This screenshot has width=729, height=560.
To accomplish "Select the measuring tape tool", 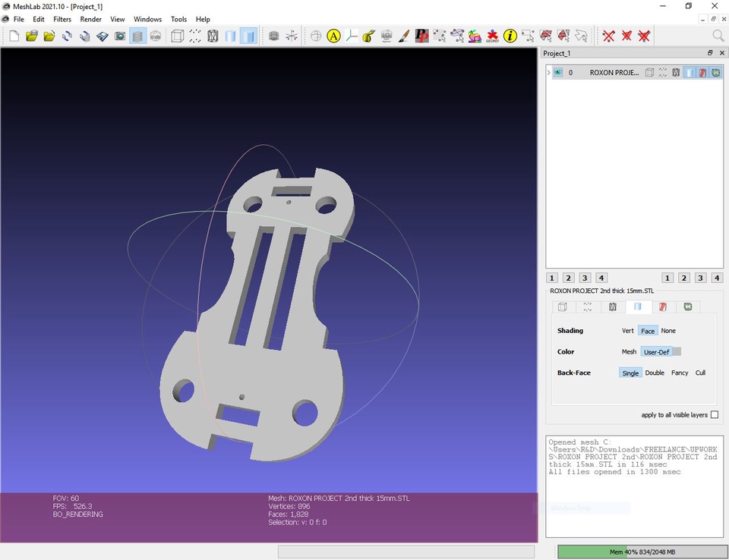I will pos(369,36).
